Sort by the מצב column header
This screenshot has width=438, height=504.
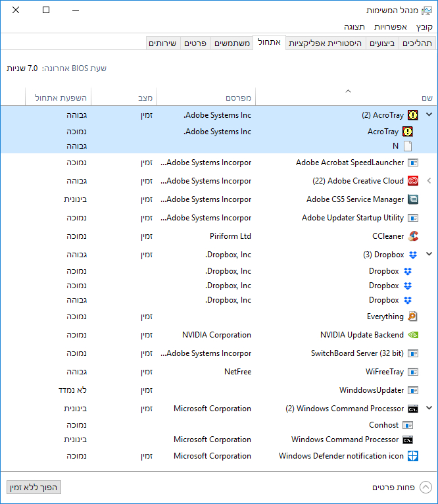pos(124,97)
